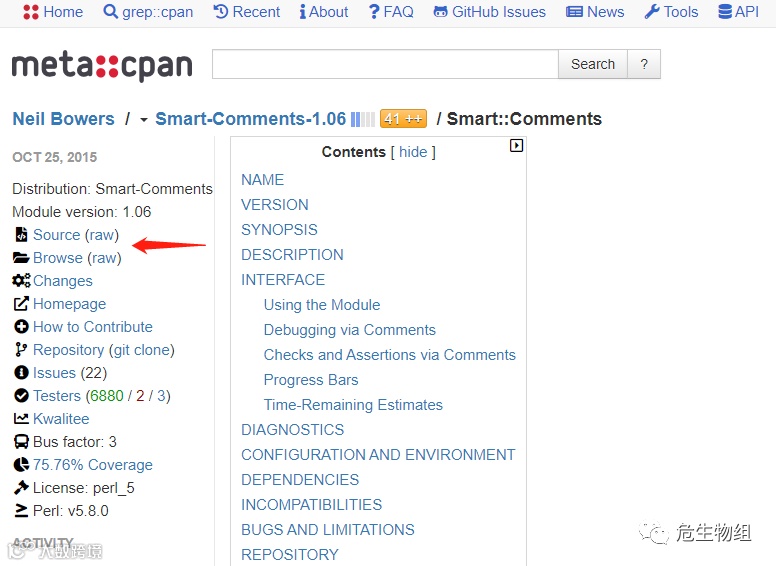The height and width of the screenshot is (566, 776).
Task: Open the Homepage link
Action: click(x=69, y=304)
